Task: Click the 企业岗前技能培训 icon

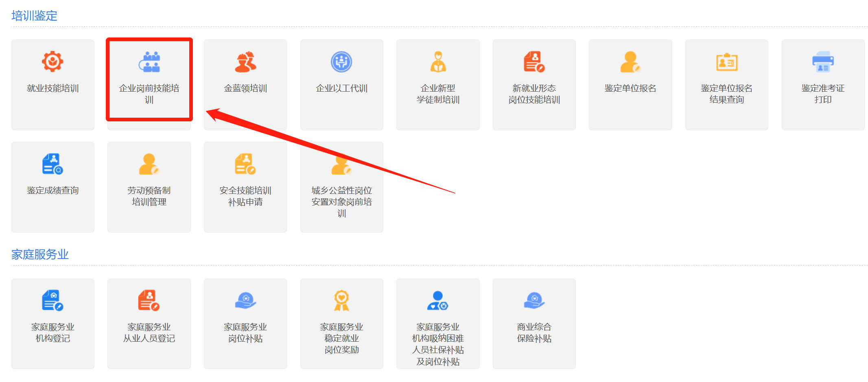Action: (149, 62)
